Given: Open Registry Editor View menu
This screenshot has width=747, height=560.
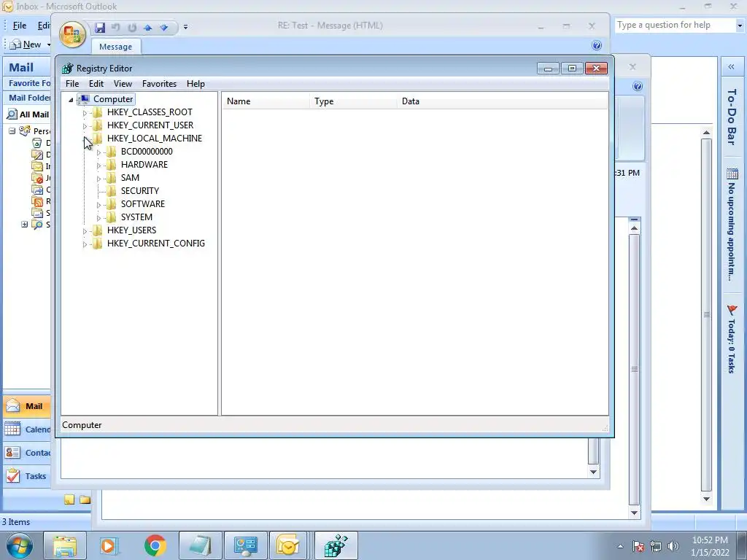Looking at the screenshot, I should [123, 83].
